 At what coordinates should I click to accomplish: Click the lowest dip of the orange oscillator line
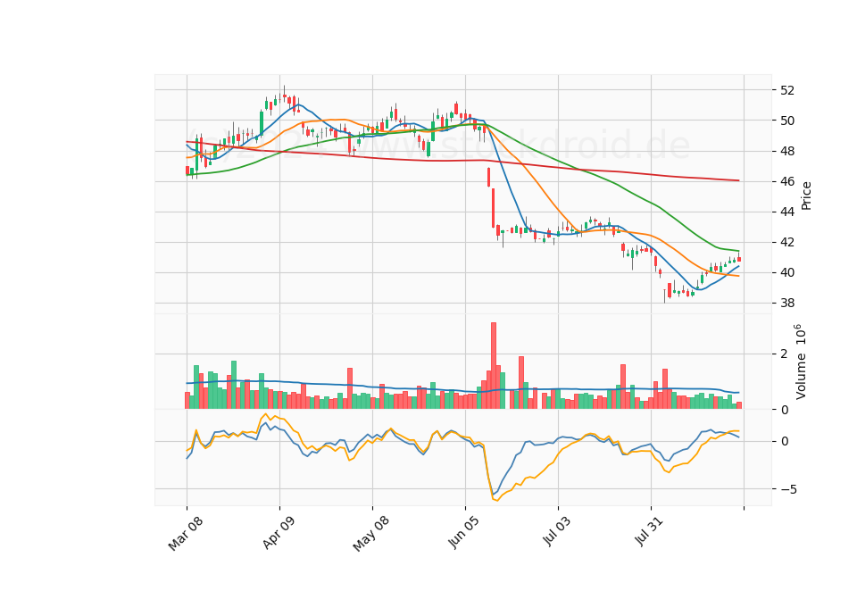(497, 500)
